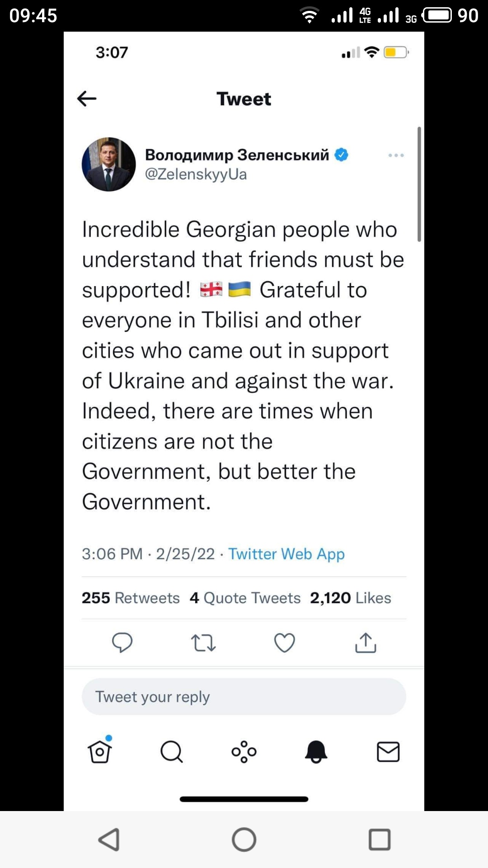Open the Messages envelope icon
488x868 pixels.
[x=388, y=752]
